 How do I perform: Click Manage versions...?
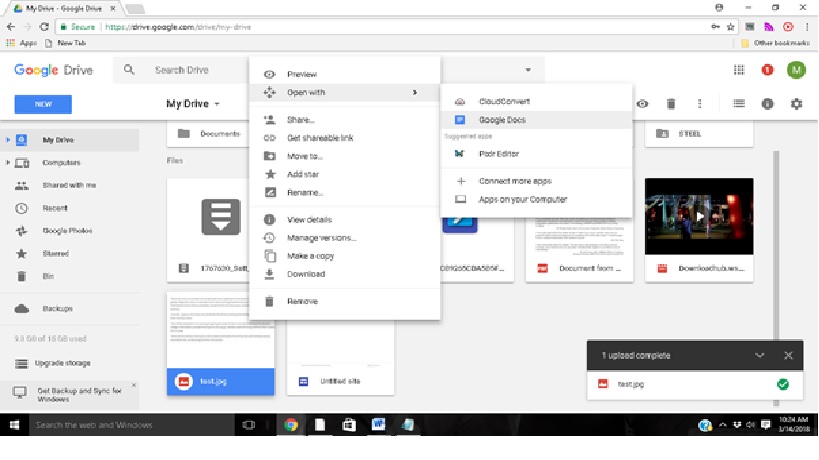click(345, 238)
